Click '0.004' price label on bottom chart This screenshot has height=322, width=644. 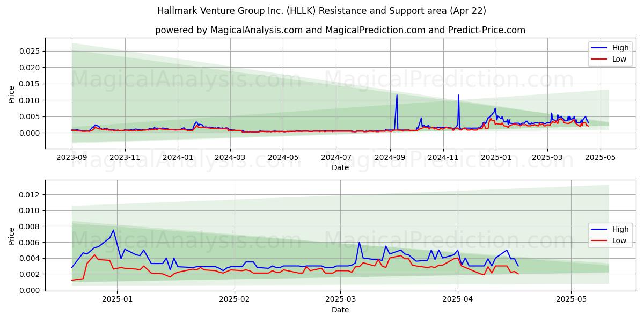tap(31, 258)
